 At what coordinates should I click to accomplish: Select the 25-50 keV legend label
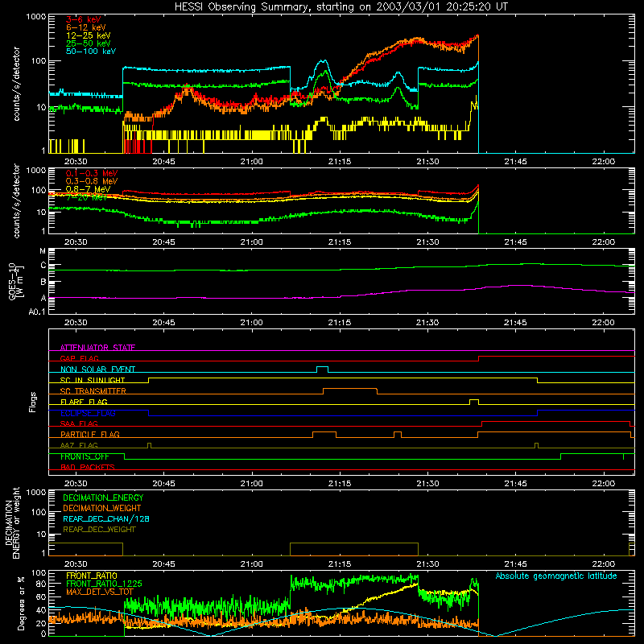click(x=89, y=43)
